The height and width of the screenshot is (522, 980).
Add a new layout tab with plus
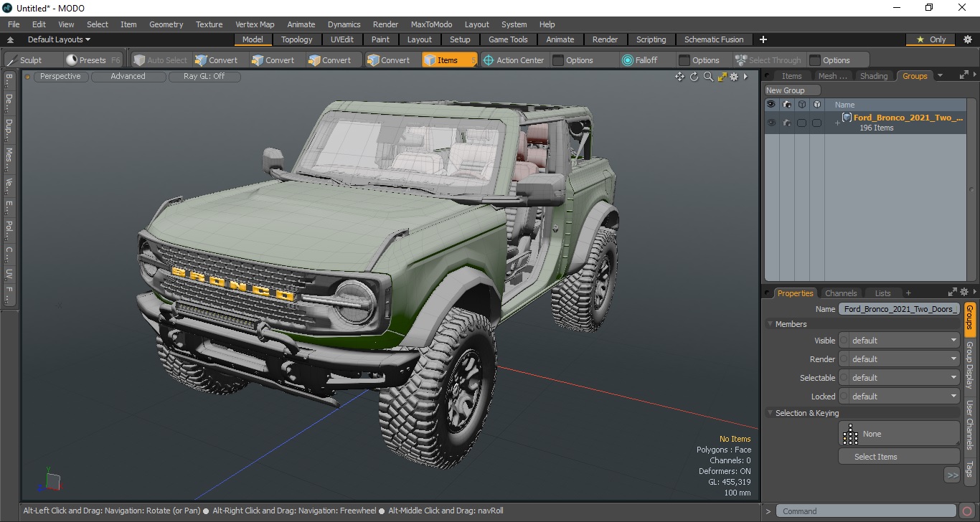pyautogui.click(x=763, y=39)
